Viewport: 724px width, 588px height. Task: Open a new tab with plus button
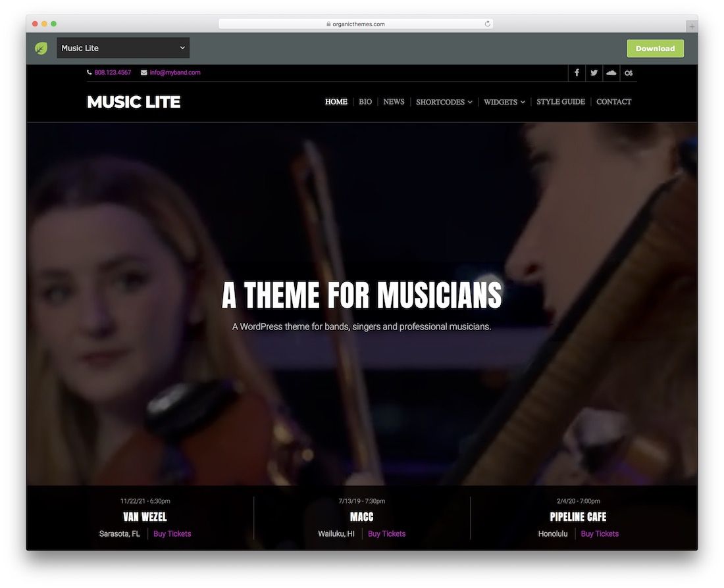pos(691,26)
